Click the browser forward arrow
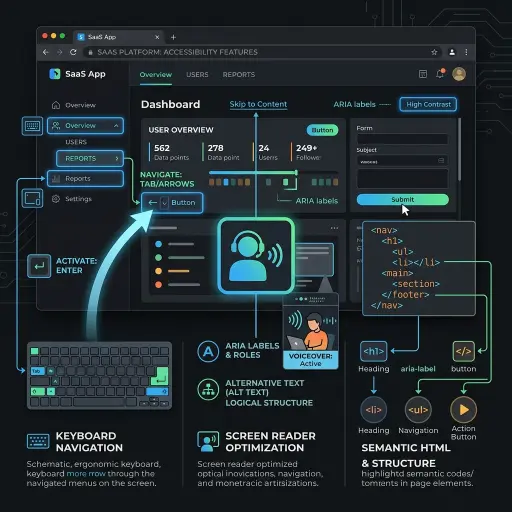Viewport: 512px width, 512px height. [59, 52]
